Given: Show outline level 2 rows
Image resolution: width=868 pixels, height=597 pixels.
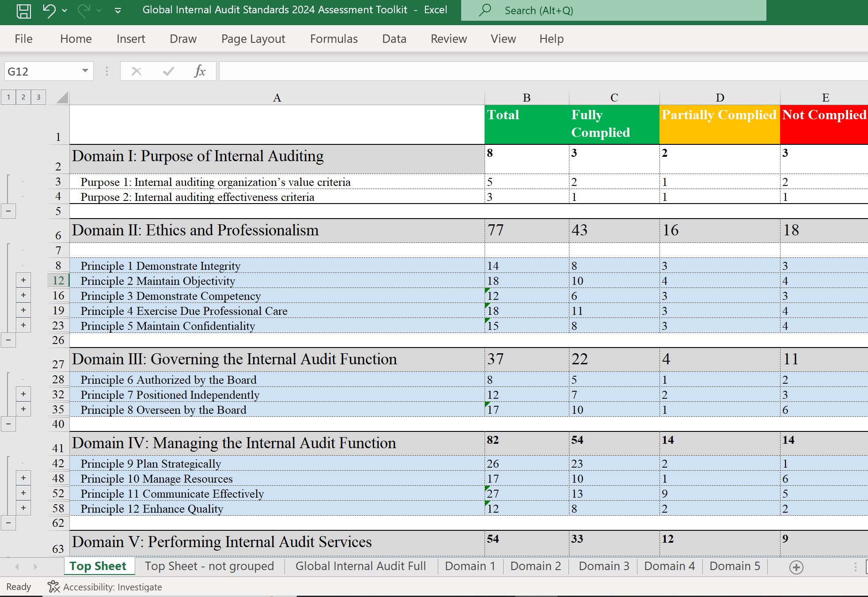Looking at the screenshot, I should pyautogui.click(x=23, y=97).
